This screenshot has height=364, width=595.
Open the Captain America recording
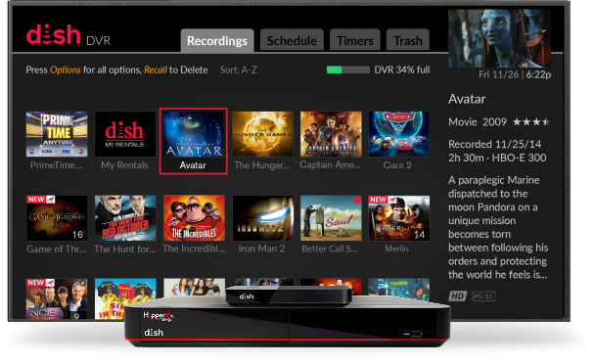tap(331, 134)
